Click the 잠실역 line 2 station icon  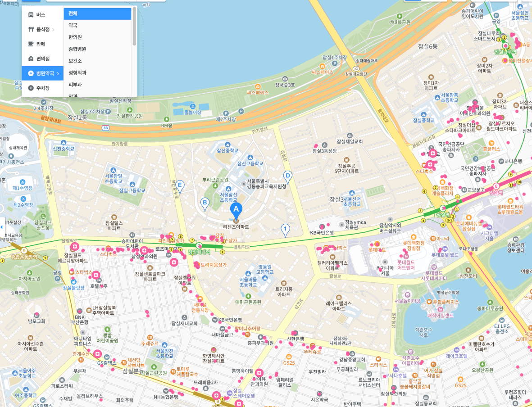442,208
